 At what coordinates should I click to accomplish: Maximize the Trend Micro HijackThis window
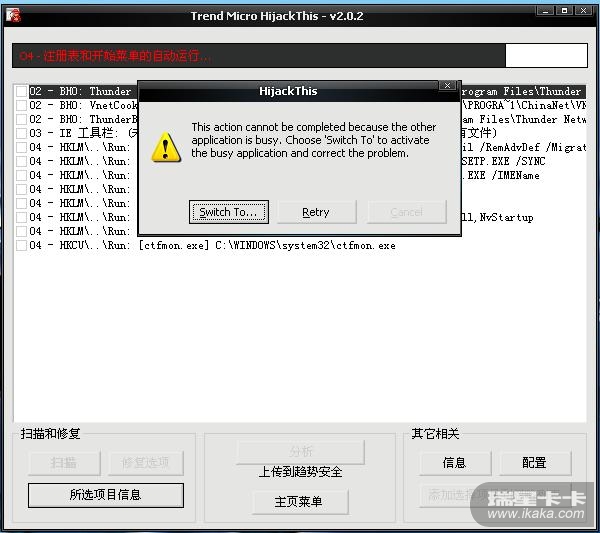click(x=564, y=11)
